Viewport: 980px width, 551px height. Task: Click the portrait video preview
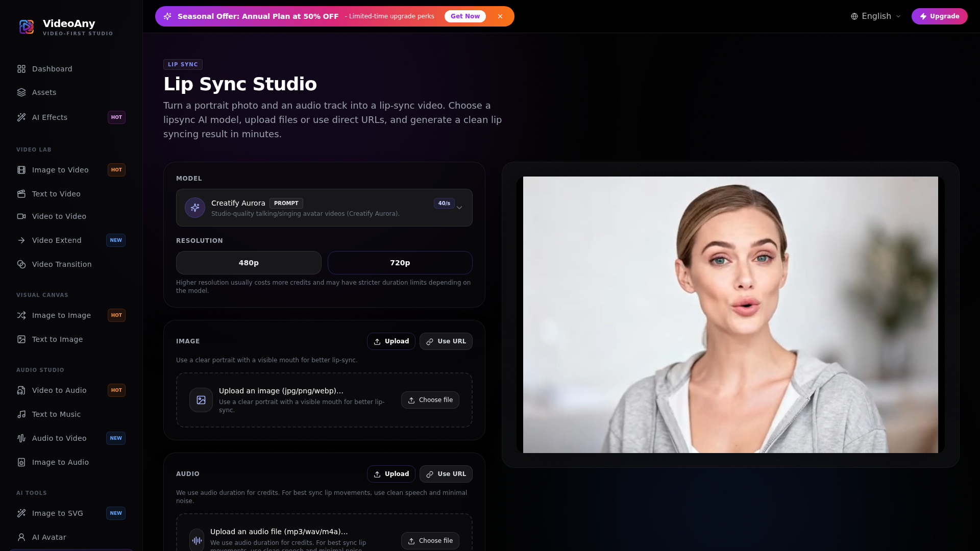coord(730,315)
